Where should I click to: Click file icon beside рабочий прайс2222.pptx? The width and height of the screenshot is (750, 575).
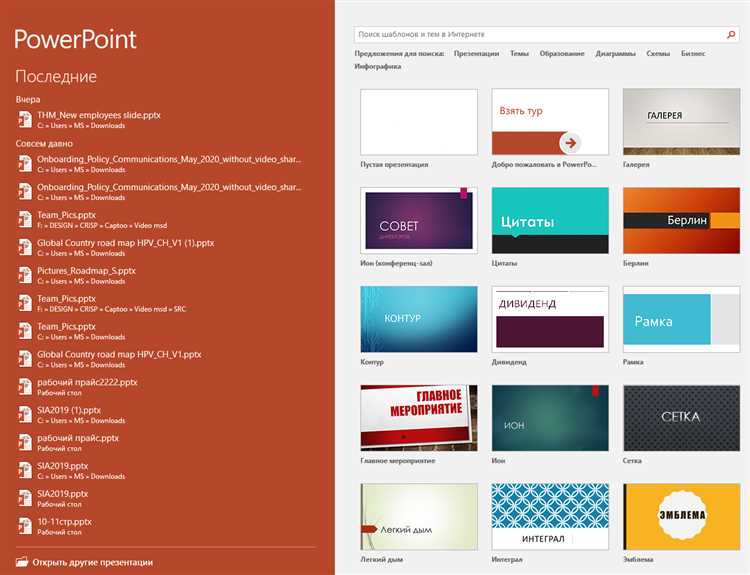click(x=25, y=387)
